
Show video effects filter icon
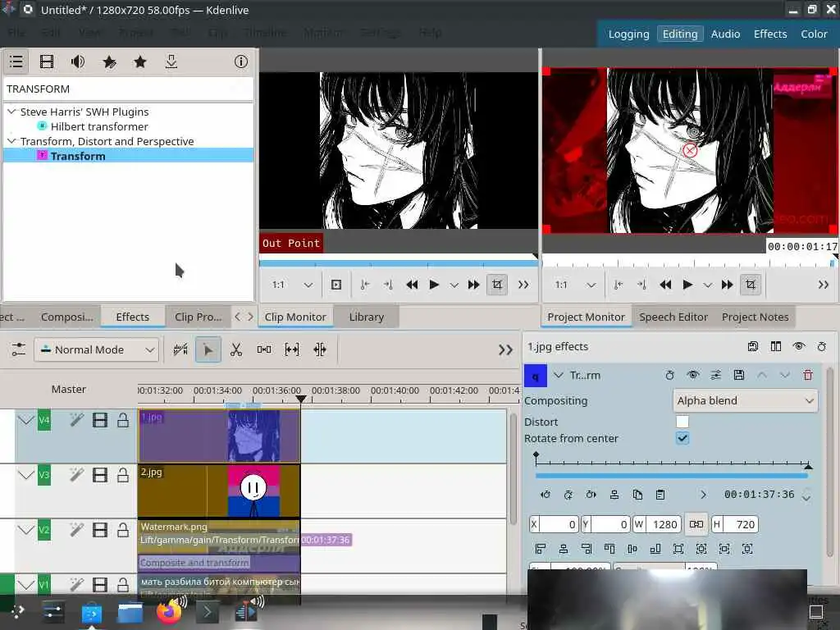click(x=47, y=62)
